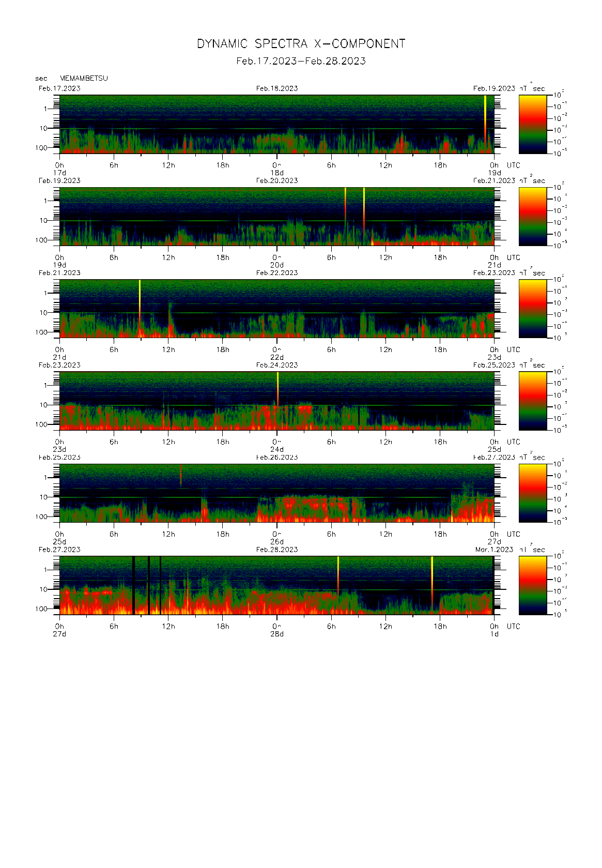Select the yellow spike in the third spectrogram
602x868 pixels.
(140, 297)
